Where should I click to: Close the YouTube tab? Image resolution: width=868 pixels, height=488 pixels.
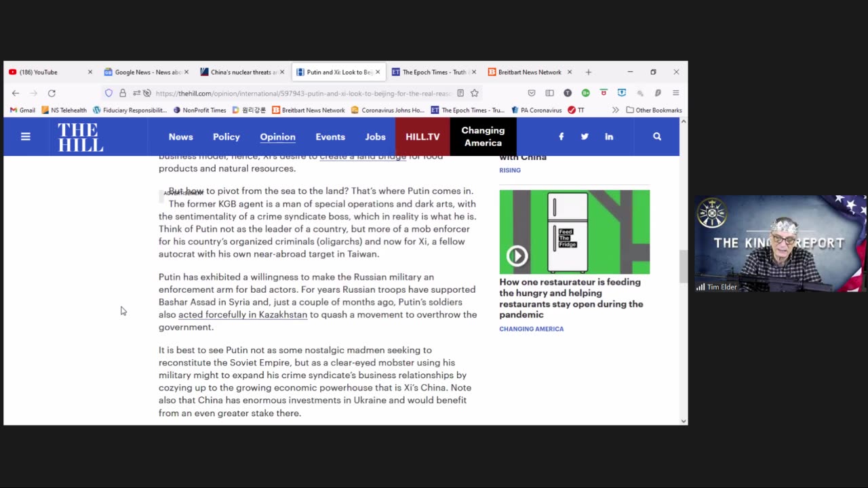click(90, 72)
